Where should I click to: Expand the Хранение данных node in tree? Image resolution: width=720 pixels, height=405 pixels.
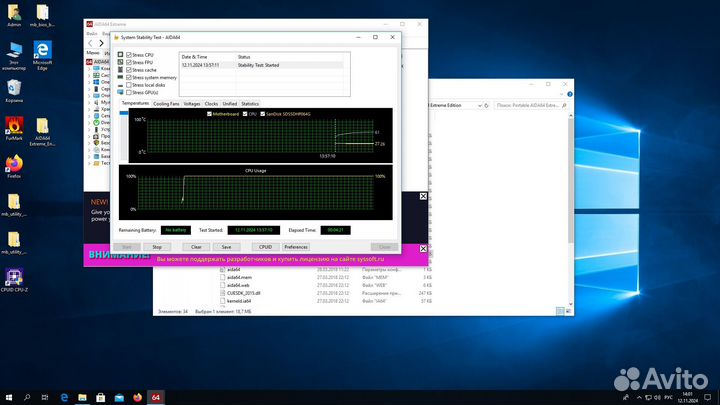[x=89, y=109]
